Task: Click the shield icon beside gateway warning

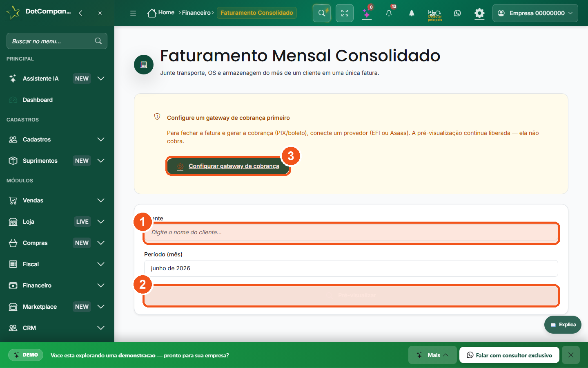Action: [x=157, y=117]
